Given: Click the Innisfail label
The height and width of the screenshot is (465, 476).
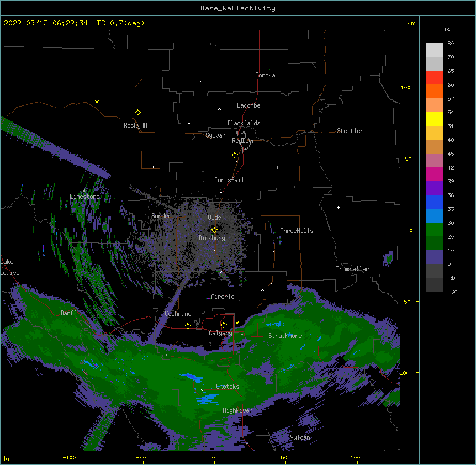Looking at the screenshot, I should click(x=229, y=180).
